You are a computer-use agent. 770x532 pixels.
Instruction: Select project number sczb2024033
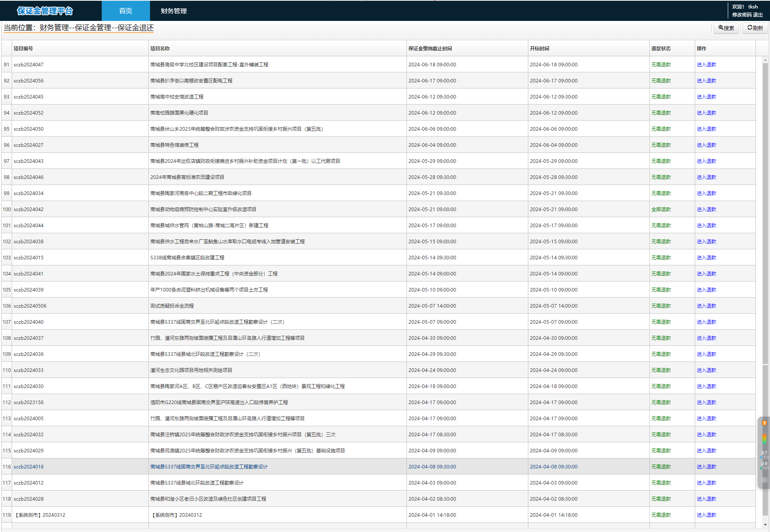click(29, 370)
